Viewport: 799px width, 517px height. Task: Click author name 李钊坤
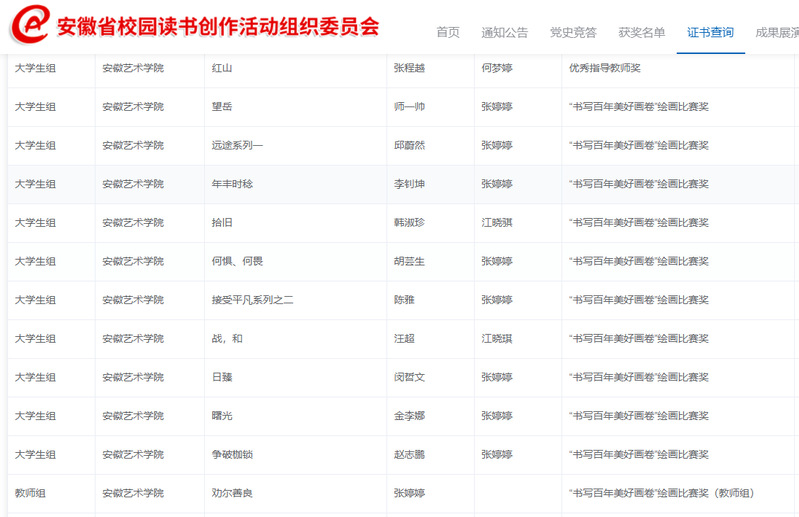pyautogui.click(x=409, y=184)
